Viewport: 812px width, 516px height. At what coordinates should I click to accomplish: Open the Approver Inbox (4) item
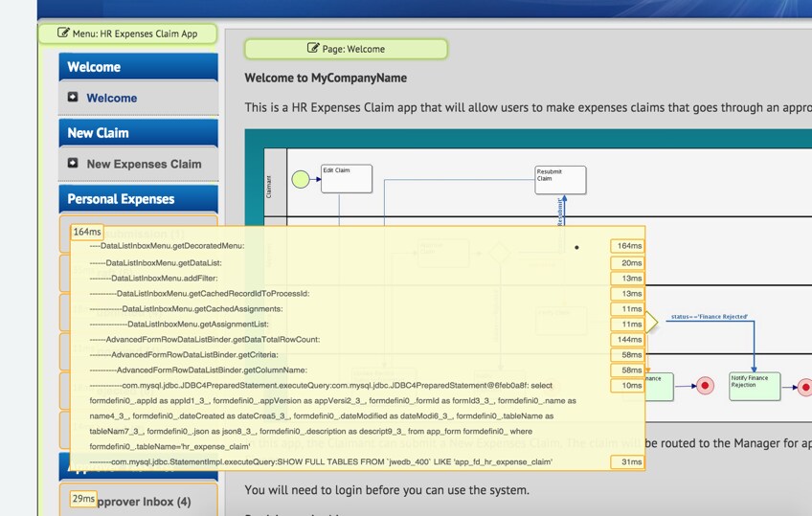pos(138,501)
